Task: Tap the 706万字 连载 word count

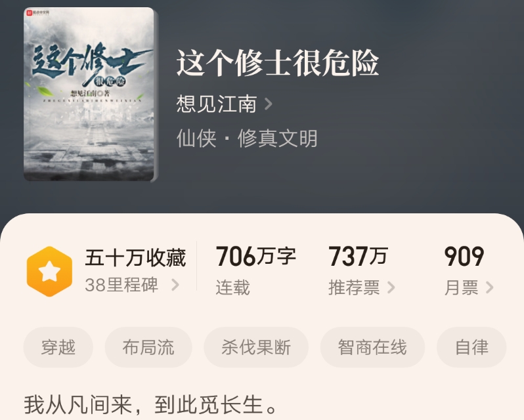Action: point(256,270)
